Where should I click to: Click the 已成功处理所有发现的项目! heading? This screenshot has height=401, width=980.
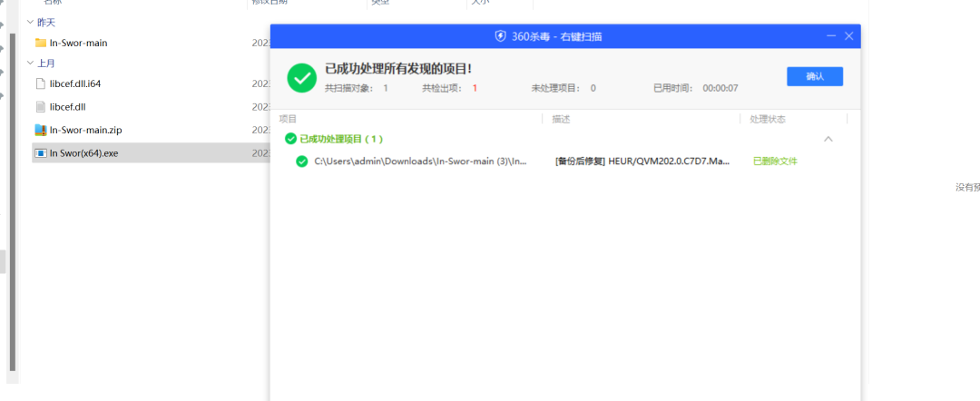pyautogui.click(x=398, y=69)
